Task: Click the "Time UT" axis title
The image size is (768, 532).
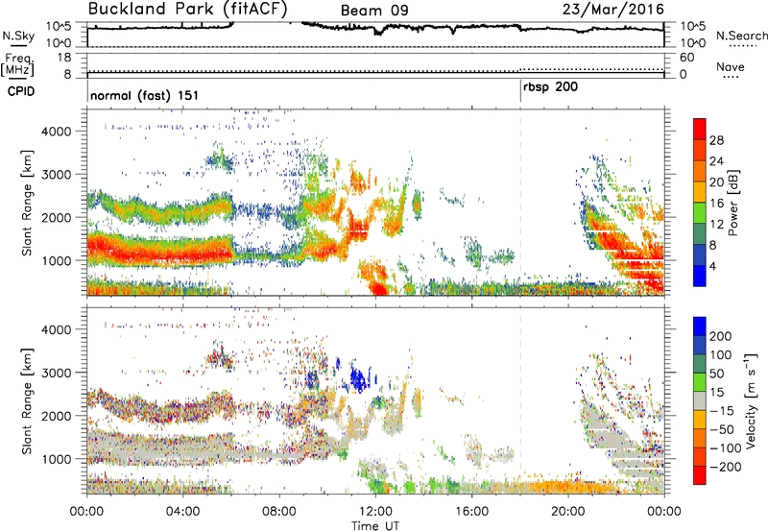Action: (x=375, y=525)
